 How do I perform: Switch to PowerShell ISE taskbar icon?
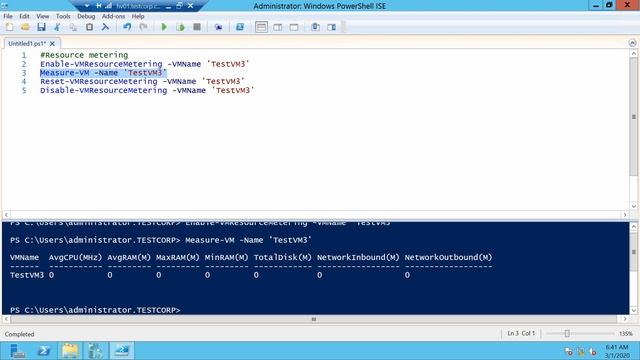[x=122, y=351]
